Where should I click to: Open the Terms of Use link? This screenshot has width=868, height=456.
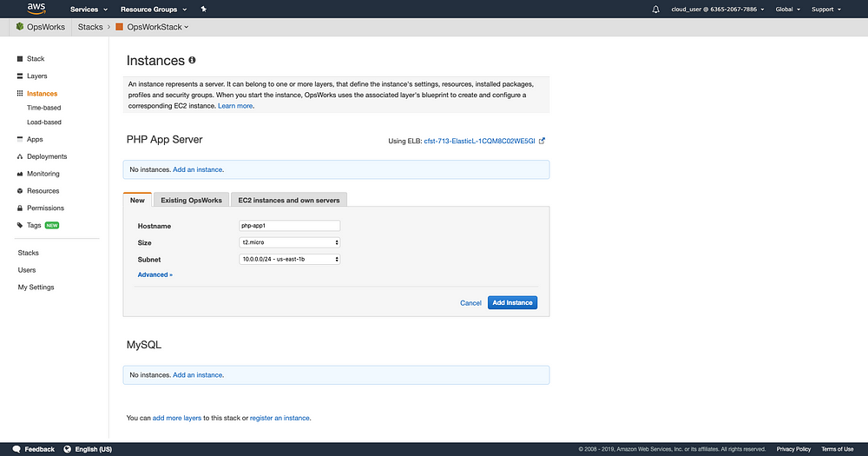[837, 449]
